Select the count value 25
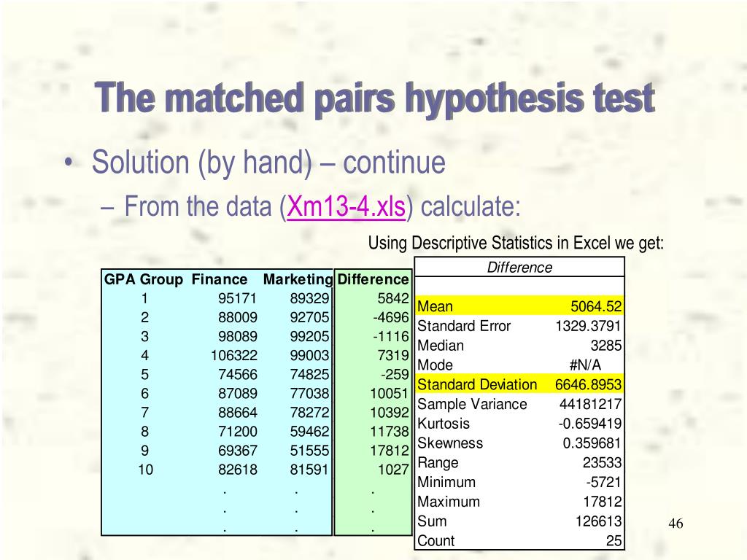 coord(614,540)
